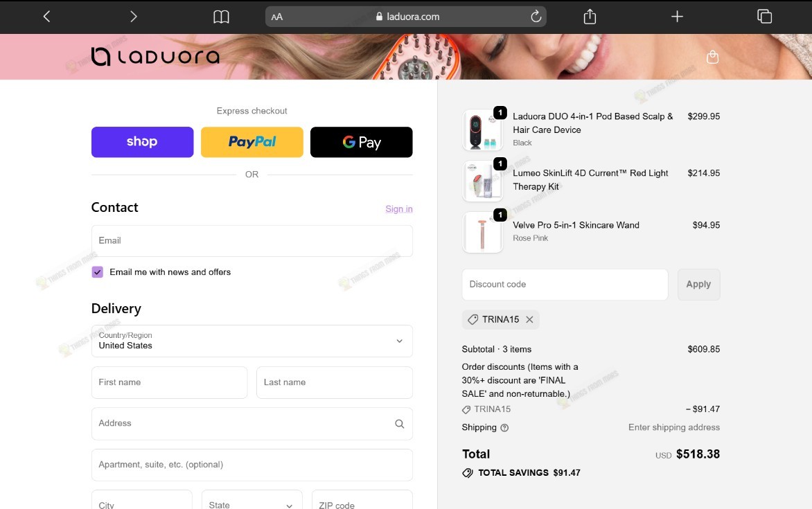Click the Sign in link
The height and width of the screenshot is (509, 812).
point(399,208)
